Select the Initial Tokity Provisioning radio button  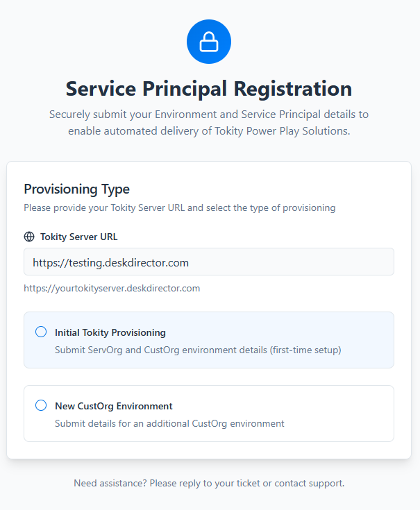point(41,332)
